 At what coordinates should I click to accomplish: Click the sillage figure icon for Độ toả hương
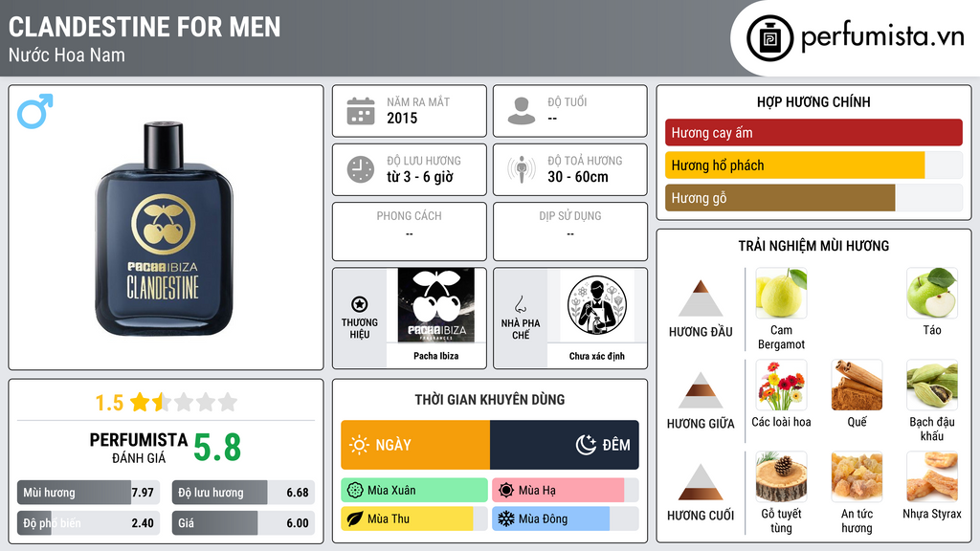point(522,169)
